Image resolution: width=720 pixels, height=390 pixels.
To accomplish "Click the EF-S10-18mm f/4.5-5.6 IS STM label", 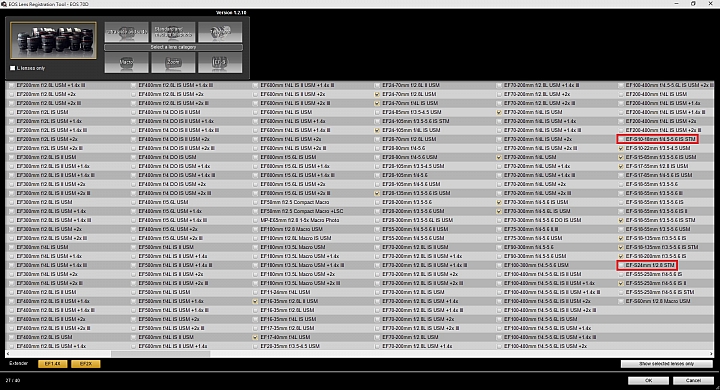I will [660, 139].
